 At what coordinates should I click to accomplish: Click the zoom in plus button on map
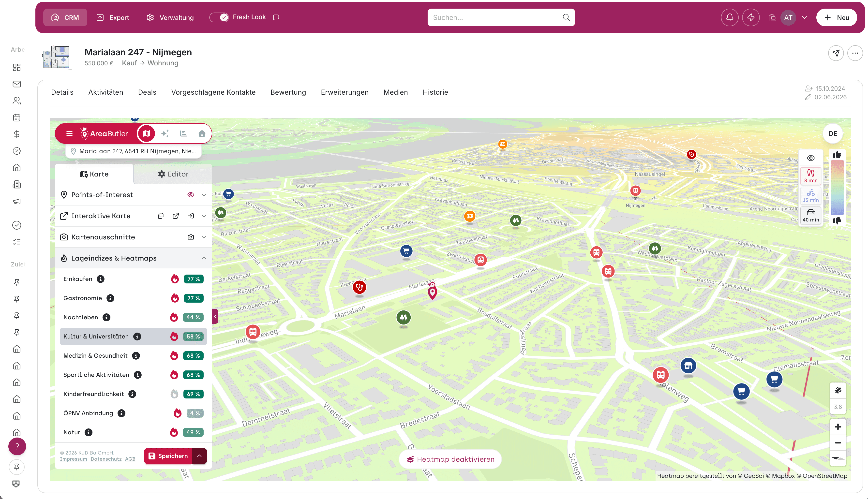coord(838,427)
